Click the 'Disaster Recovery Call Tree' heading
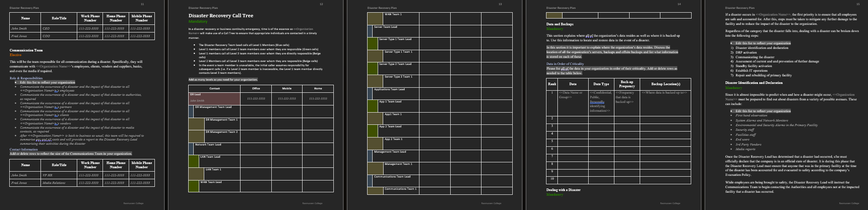 coord(221,16)
